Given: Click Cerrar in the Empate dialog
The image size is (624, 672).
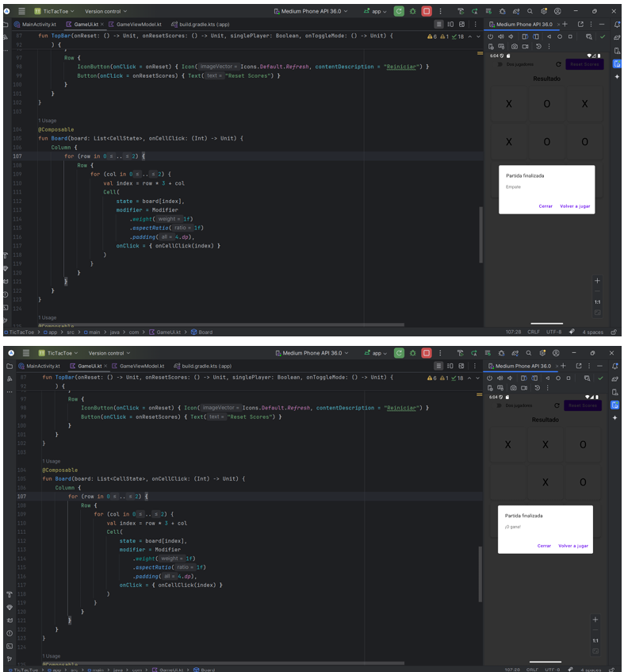Looking at the screenshot, I should (546, 206).
